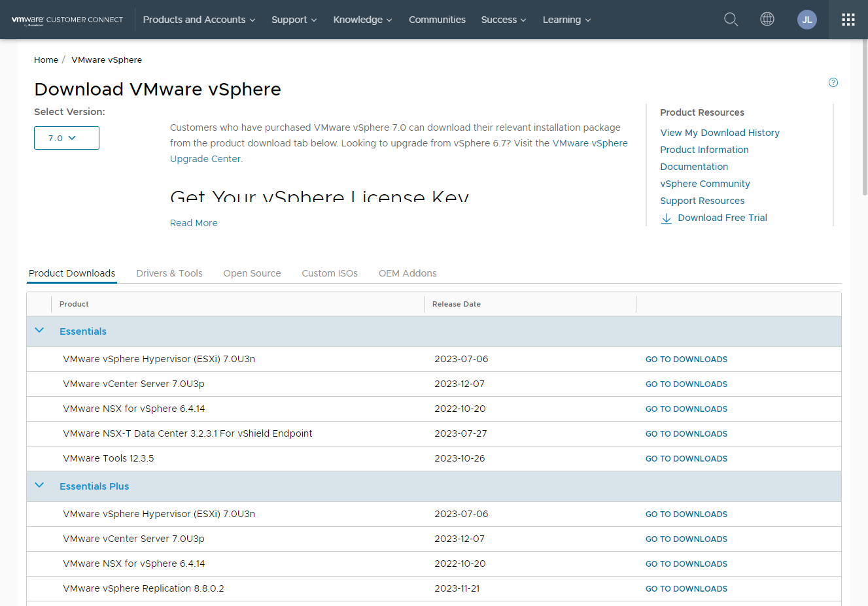
Task: Click the VMware vSphere breadcrumb
Action: click(x=107, y=59)
